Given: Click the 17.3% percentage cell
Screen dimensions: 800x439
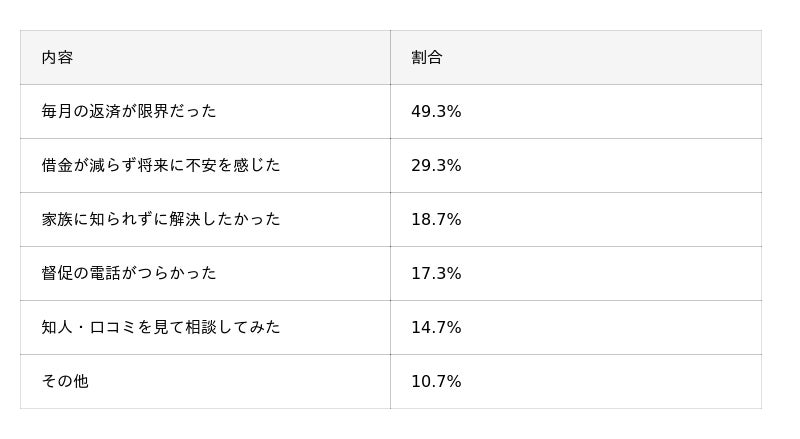Looking at the screenshot, I should click(436, 274).
